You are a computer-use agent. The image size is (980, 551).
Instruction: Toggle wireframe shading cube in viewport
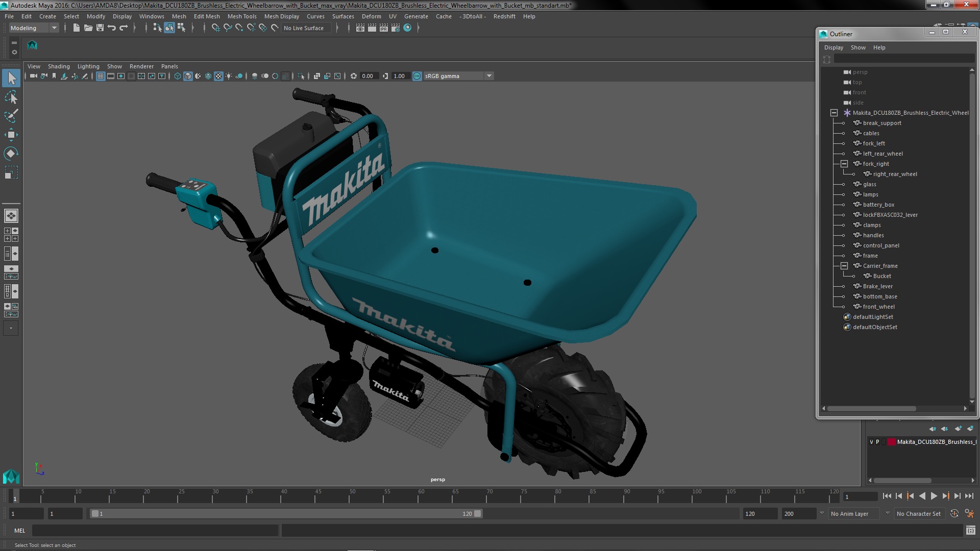click(178, 76)
